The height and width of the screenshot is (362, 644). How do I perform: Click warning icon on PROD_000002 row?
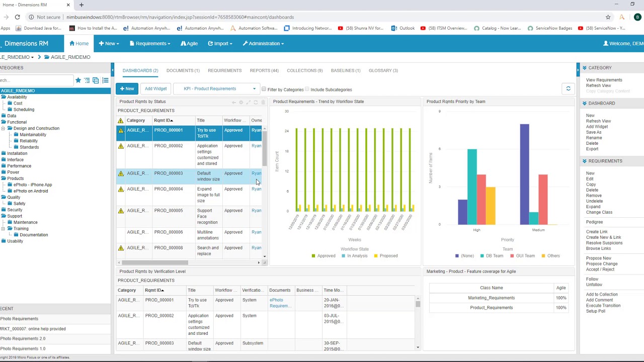[121, 146]
